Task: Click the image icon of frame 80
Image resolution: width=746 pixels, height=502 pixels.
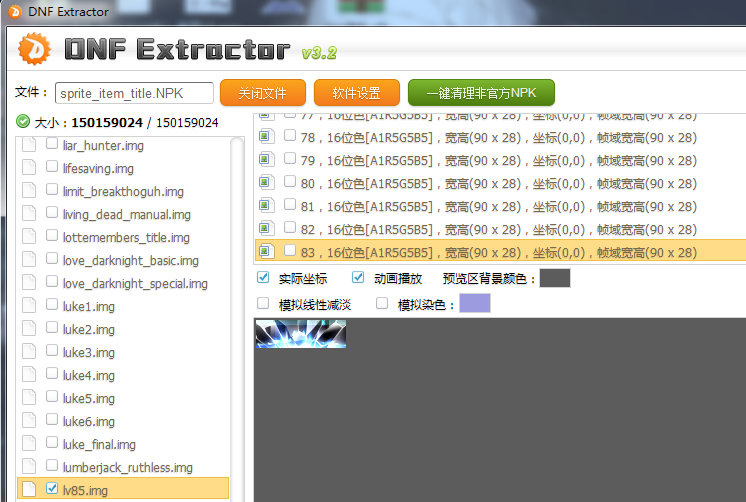Action: pyautogui.click(x=267, y=182)
